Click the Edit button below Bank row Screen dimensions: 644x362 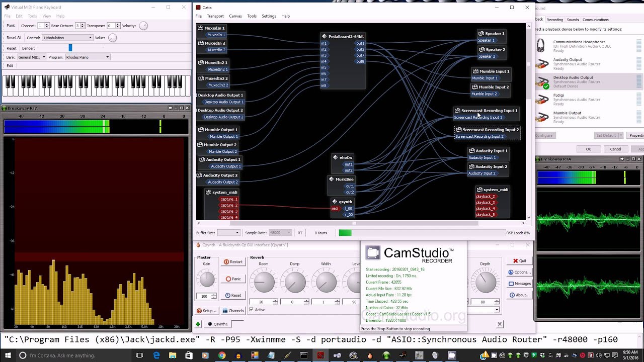[10, 66]
